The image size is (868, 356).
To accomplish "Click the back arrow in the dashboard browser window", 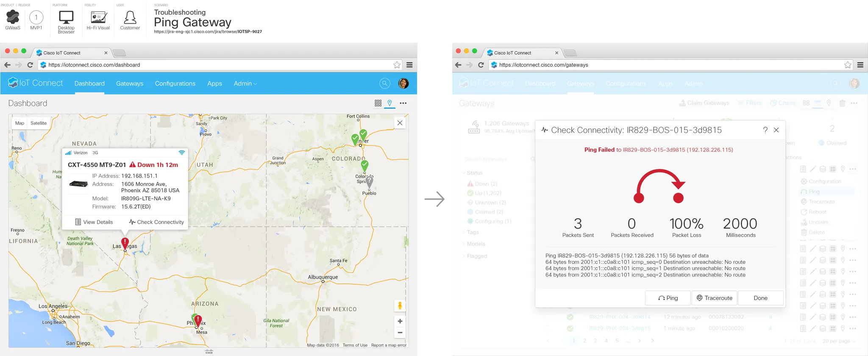I will [x=7, y=65].
